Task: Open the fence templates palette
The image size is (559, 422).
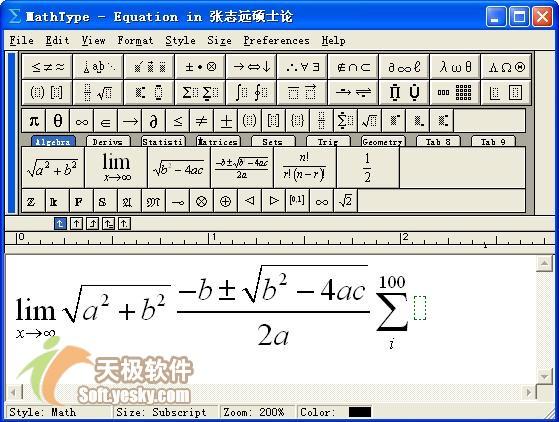Action: [x=47, y=93]
